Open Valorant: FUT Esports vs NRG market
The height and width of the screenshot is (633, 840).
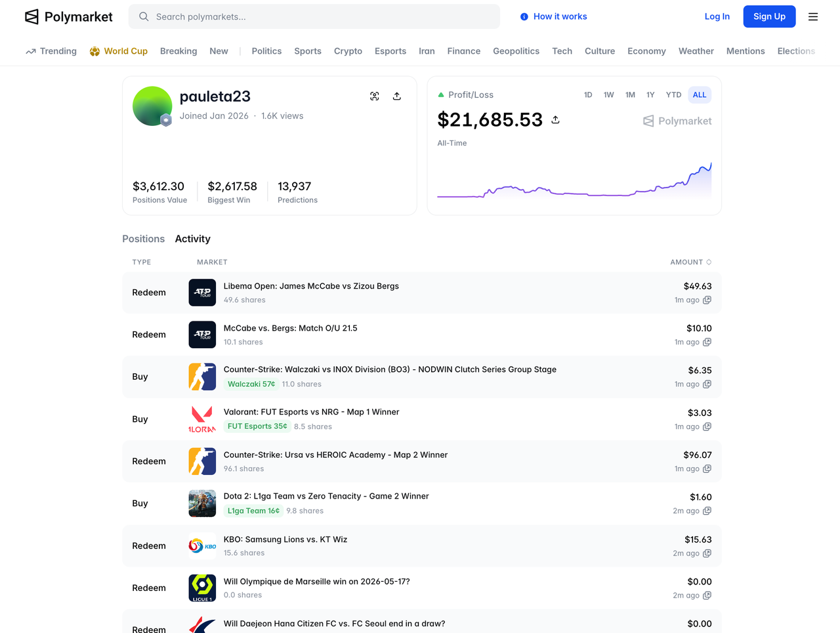tap(312, 412)
